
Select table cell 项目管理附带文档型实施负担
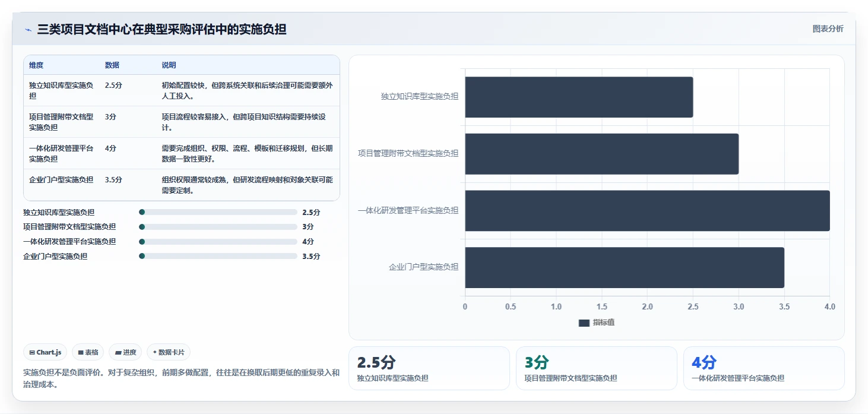click(x=61, y=122)
